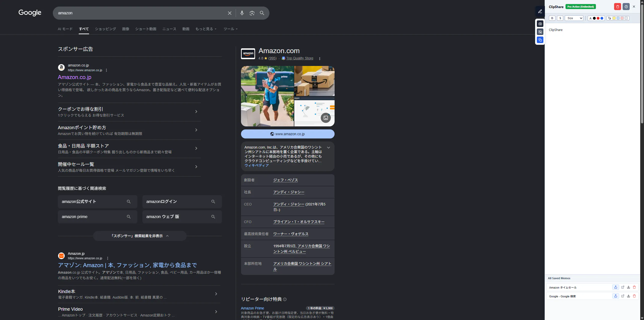Switch to 画像 tab

coord(126,29)
